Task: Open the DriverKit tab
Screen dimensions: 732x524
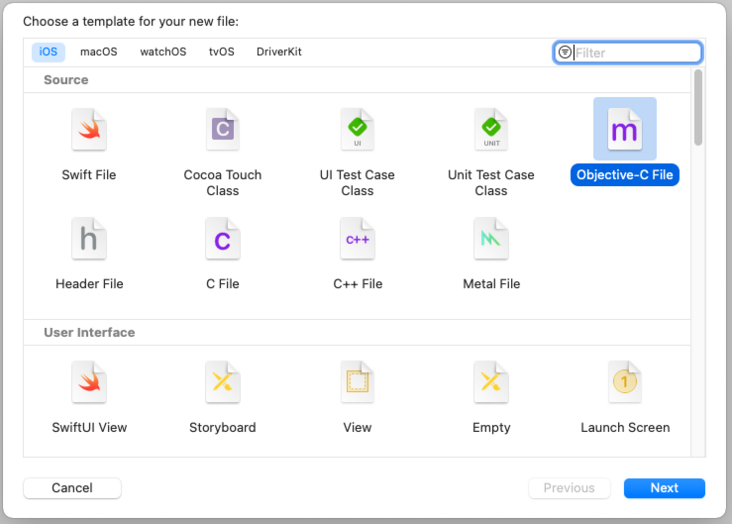Action: pyautogui.click(x=279, y=52)
